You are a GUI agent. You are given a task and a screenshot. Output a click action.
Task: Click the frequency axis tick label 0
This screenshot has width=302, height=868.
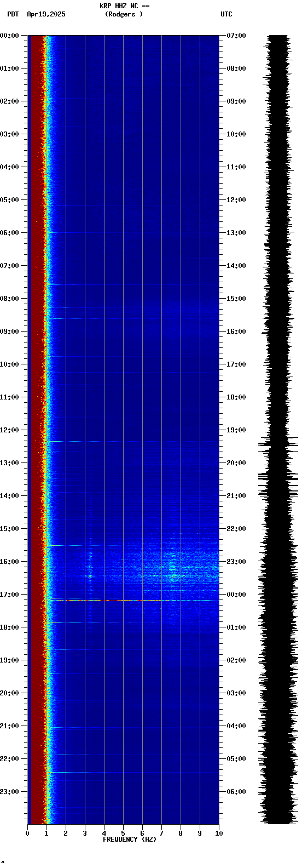[27, 833]
